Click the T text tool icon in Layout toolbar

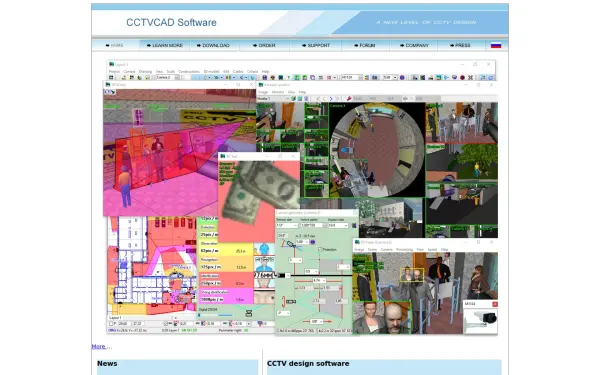click(289, 77)
